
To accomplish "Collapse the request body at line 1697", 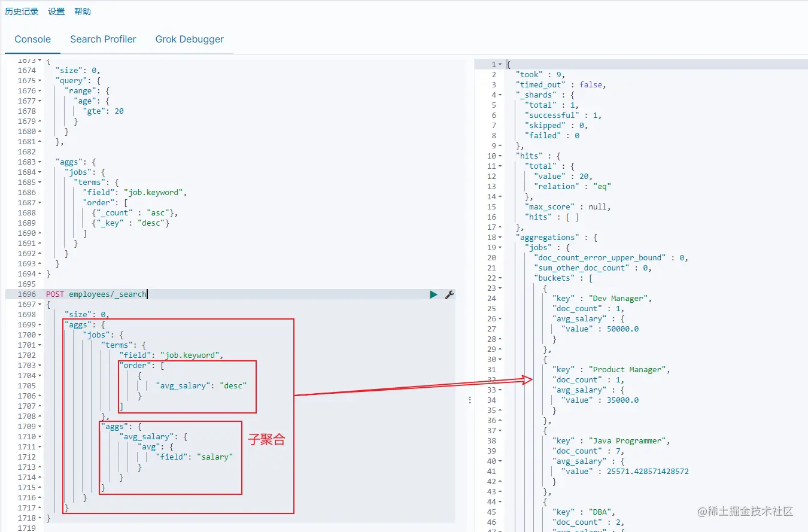I will click(40, 305).
